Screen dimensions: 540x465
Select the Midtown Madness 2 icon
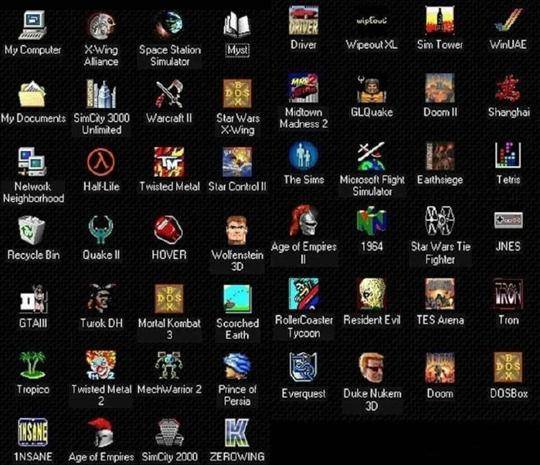point(303,88)
